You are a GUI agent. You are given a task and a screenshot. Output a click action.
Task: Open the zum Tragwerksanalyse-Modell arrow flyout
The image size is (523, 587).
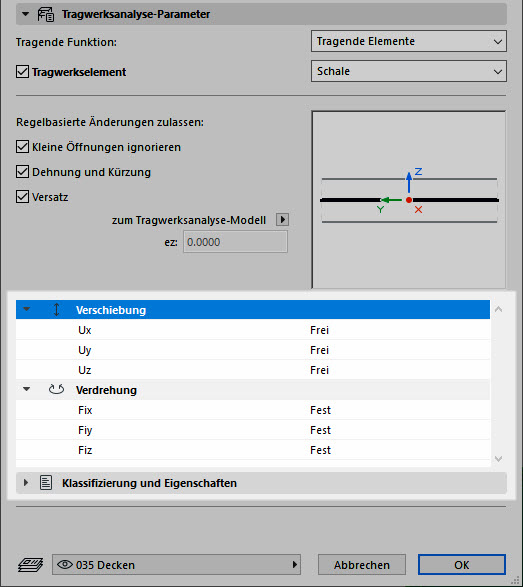(x=282, y=219)
